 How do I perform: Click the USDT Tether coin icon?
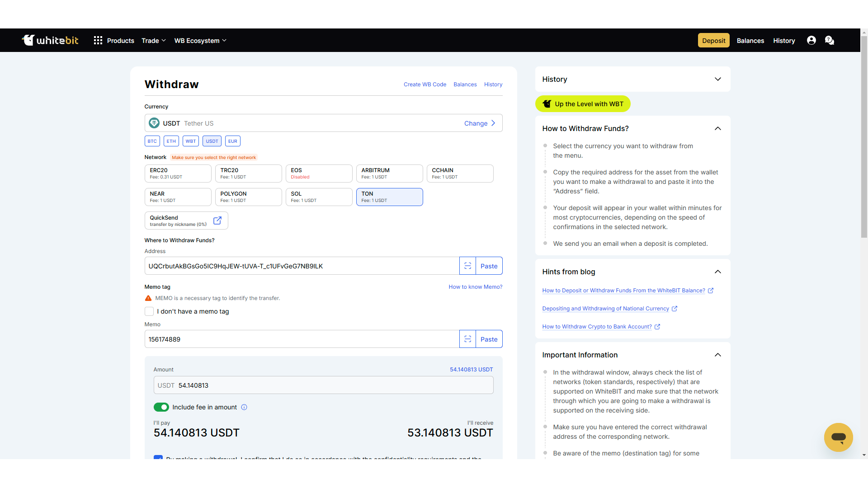154,123
